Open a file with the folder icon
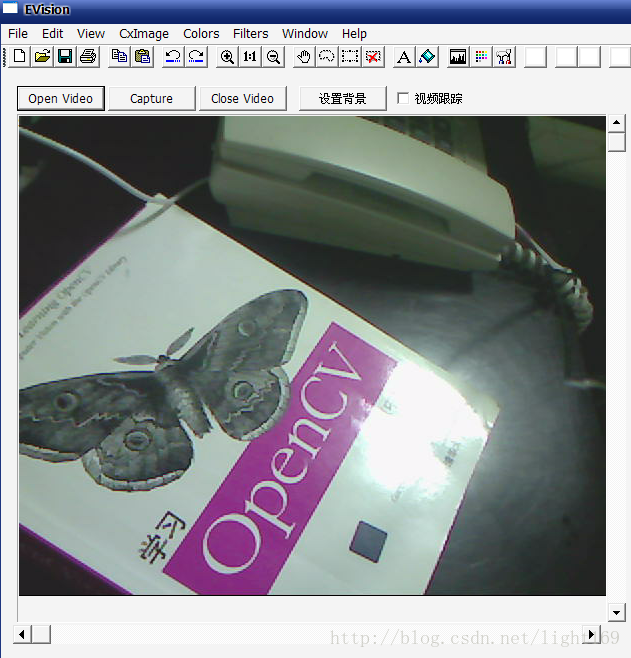This screenshot has height=658, width=631. tap(42, 57)
